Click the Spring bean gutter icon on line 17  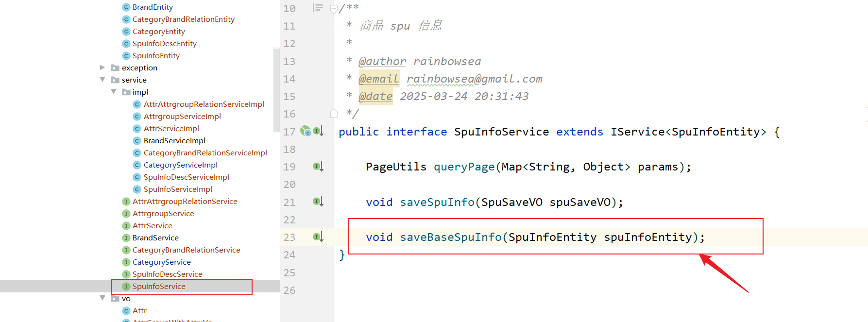click(x=306, y=131)
